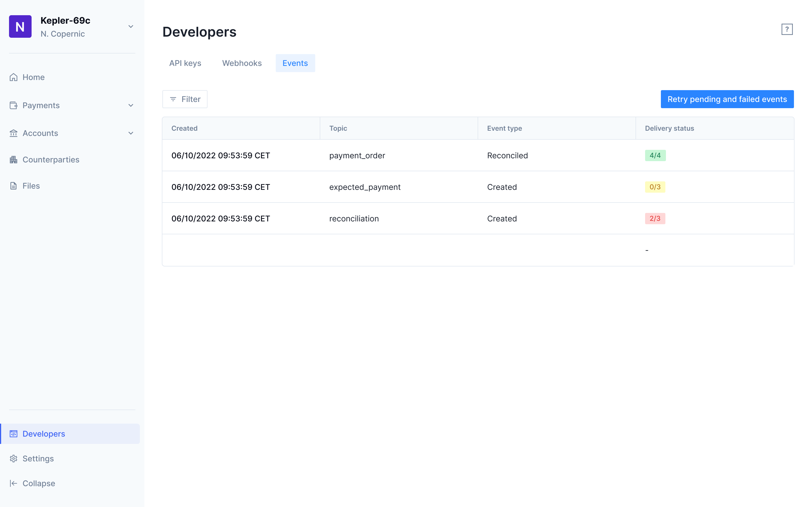Click the green 4/4 delivery status badge

tap(655, 155)
